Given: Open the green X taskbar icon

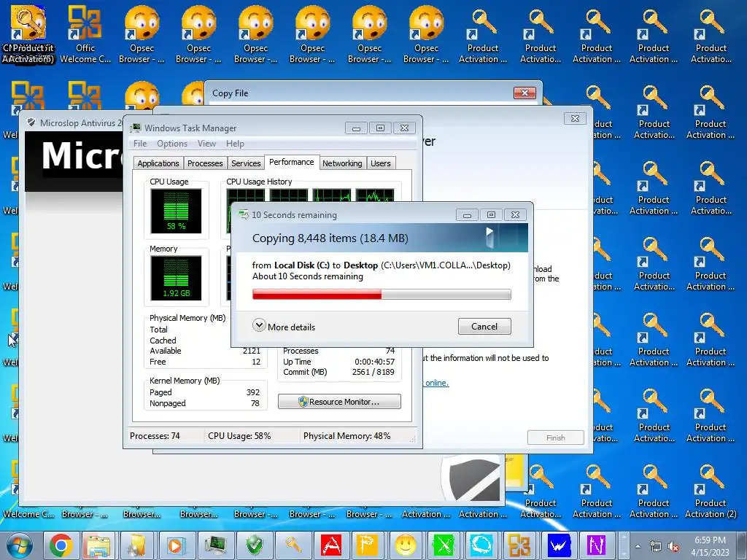Looking at the screenshot, I should [x=444, y=545].
